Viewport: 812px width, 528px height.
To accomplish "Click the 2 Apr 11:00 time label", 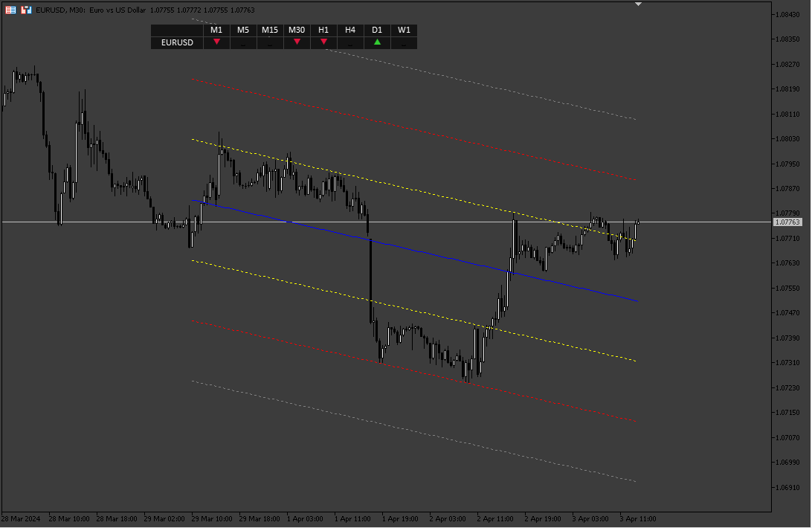I will pos(495,518).
